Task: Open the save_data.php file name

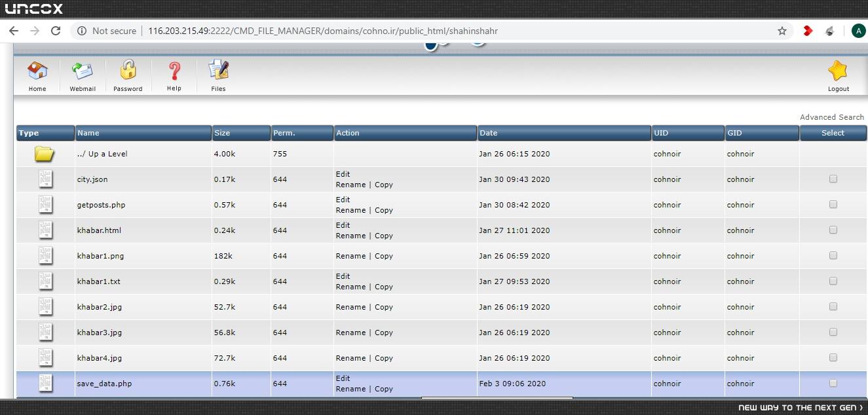Action: [x=104, y=384]
